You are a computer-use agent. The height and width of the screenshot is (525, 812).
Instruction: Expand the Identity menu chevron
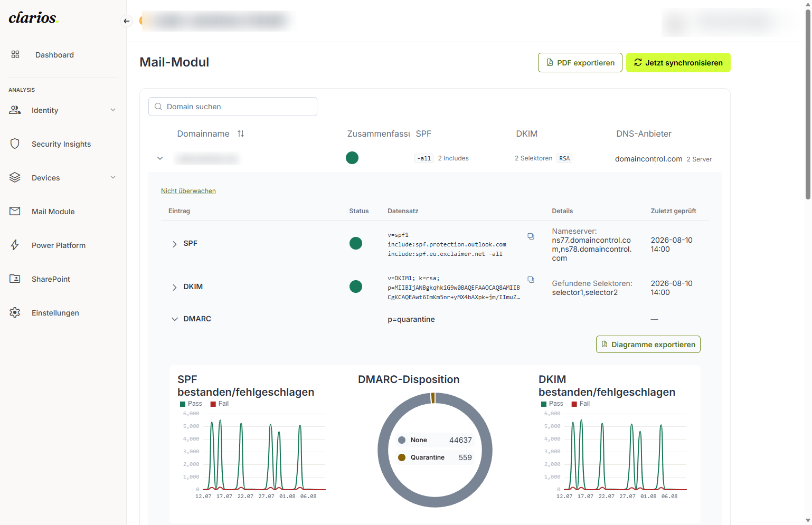(x=113, y=110)
